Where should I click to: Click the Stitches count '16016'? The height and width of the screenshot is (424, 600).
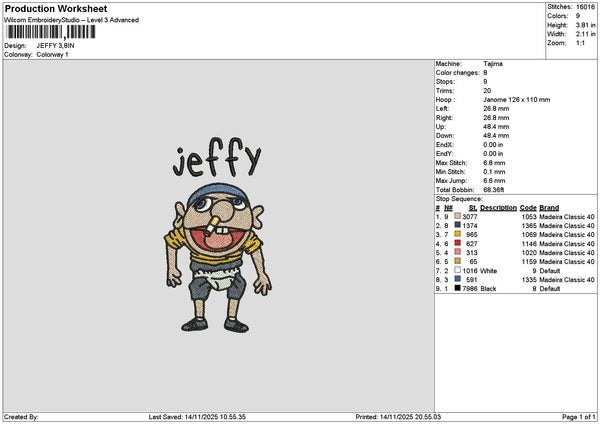pyautogui.click(x=585, y=7)
